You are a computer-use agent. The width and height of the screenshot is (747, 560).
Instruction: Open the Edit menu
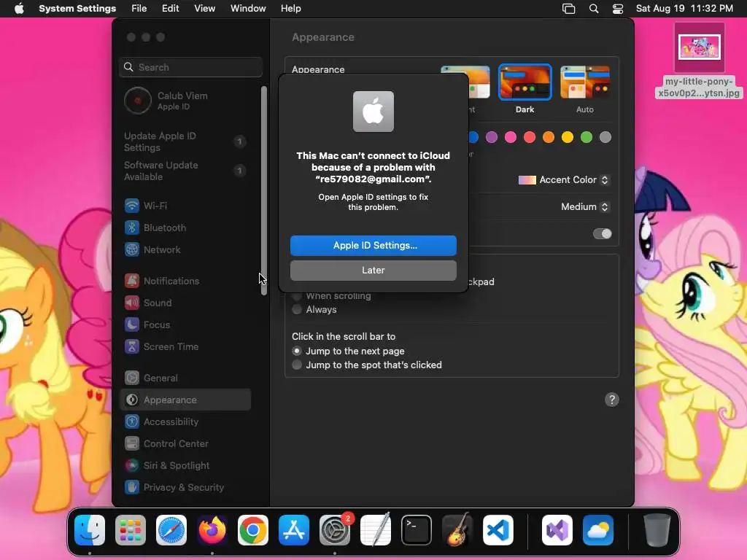(x=171, y=9)
